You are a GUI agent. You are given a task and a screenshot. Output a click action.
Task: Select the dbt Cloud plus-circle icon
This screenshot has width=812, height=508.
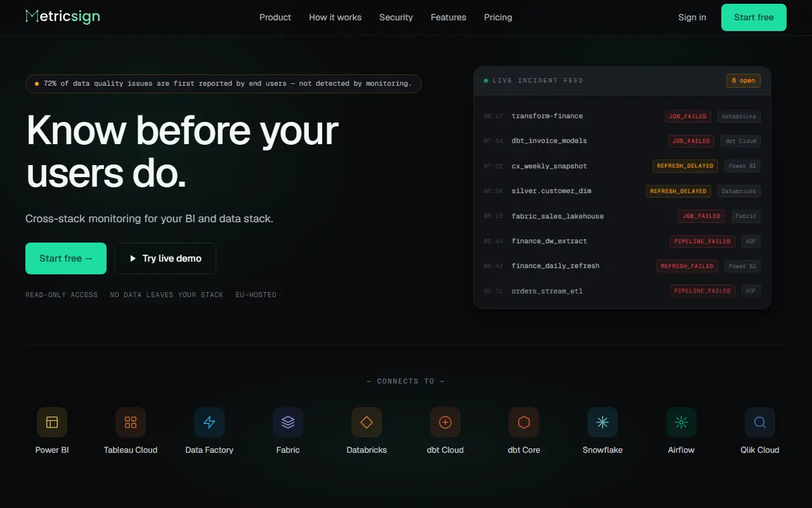[x=445, y=422]
